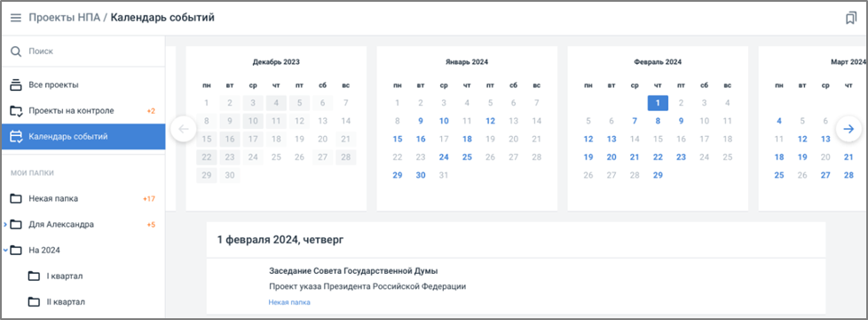Viewport: 868px width, 320px height.
Task: Go to previous months with left arrow
Action: (184, 129)
